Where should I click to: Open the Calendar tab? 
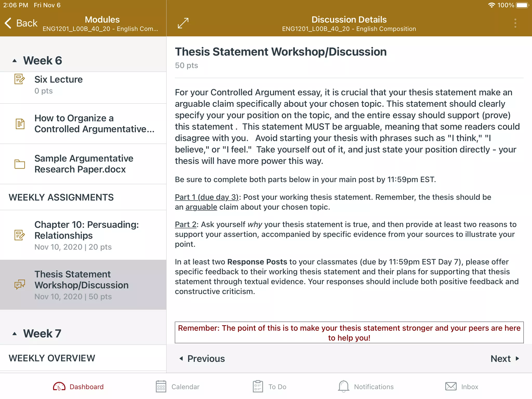[177, 387]
